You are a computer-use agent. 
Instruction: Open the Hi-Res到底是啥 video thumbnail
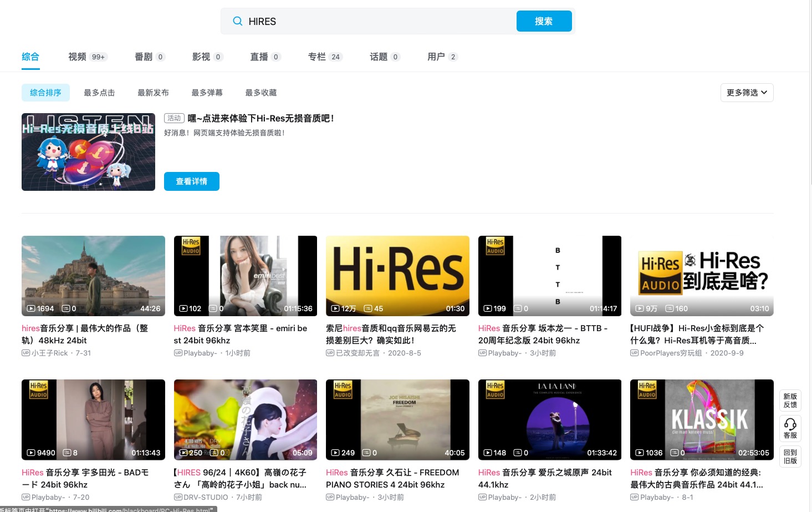pos(702,276)
